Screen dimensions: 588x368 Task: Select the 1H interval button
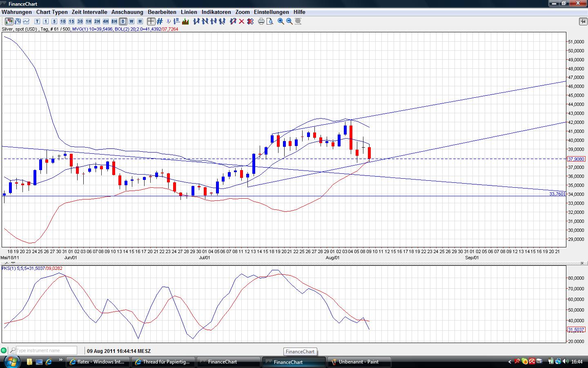89,21
